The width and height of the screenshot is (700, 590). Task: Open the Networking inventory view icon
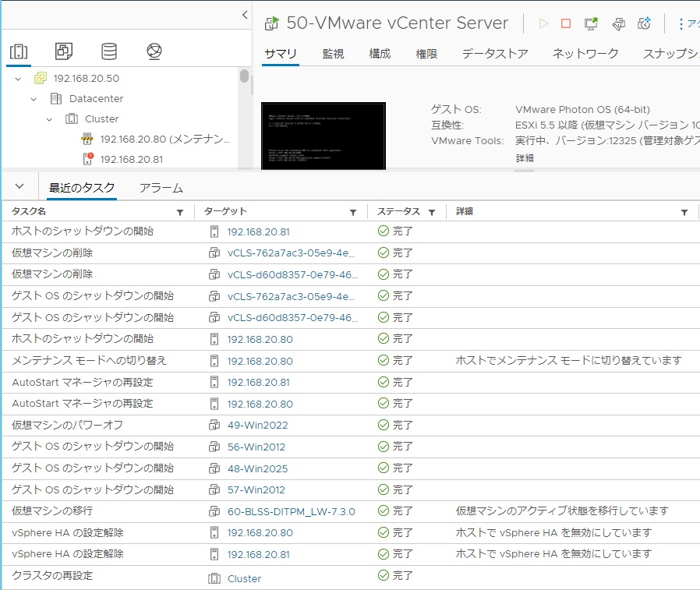click(154, 51)
